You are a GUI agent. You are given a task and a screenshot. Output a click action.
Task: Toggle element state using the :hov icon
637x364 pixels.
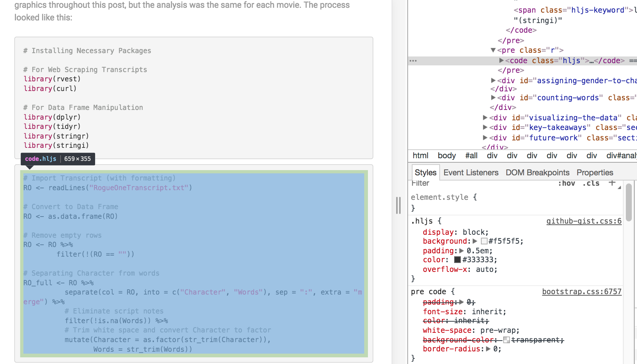pos(566,183)
